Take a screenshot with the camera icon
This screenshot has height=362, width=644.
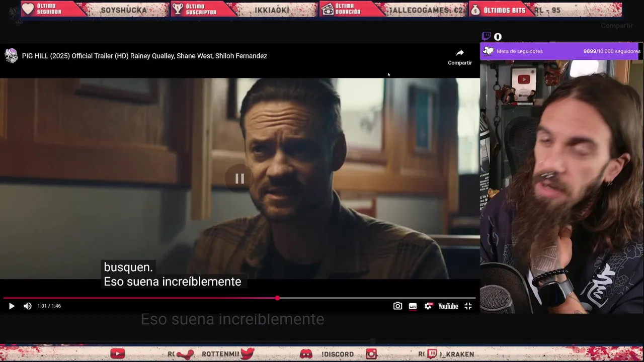point(397,306)
